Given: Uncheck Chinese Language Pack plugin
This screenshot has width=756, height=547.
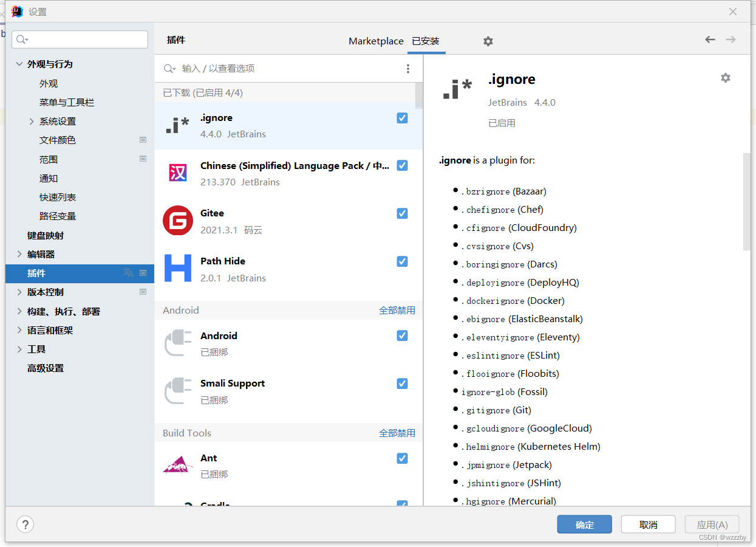Looking at the screenshot, I should pyautogui.click(x=402, y=165).
